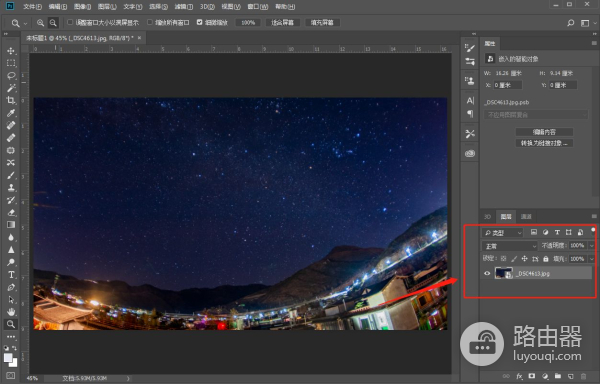Click the Edit Contents button in Properties

544,132
